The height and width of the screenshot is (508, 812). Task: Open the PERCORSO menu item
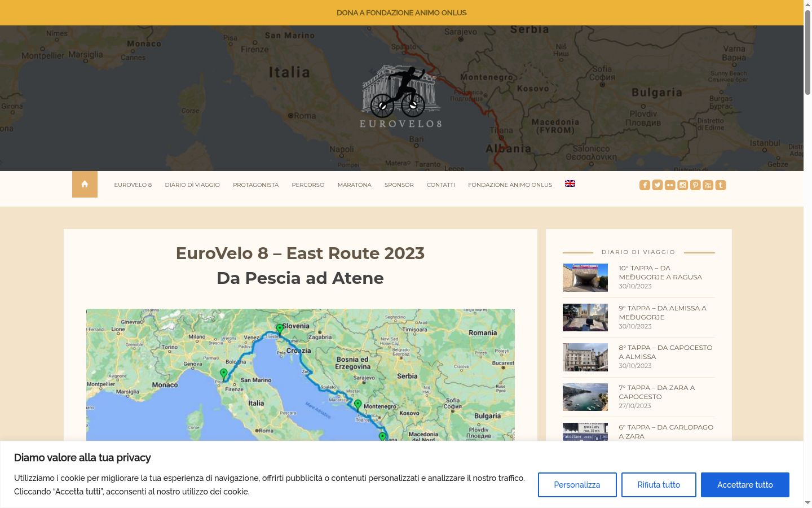(308, 185)
